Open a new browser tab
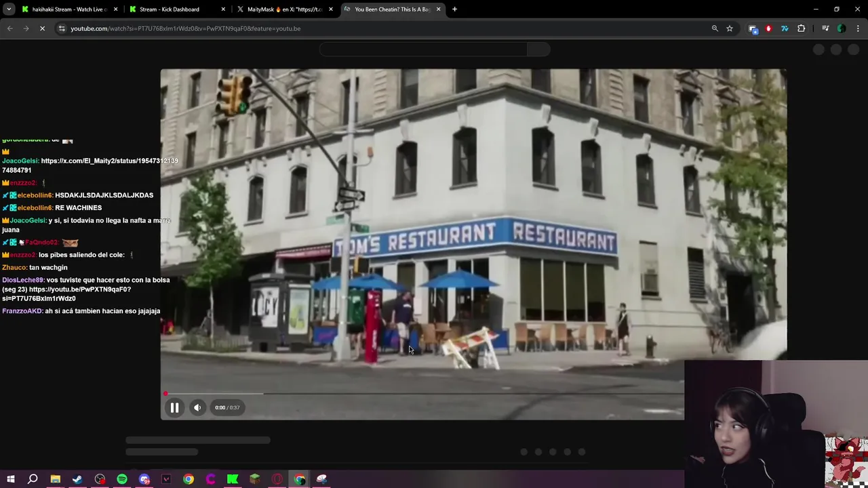The image size is (868, 488). point(454,9)
